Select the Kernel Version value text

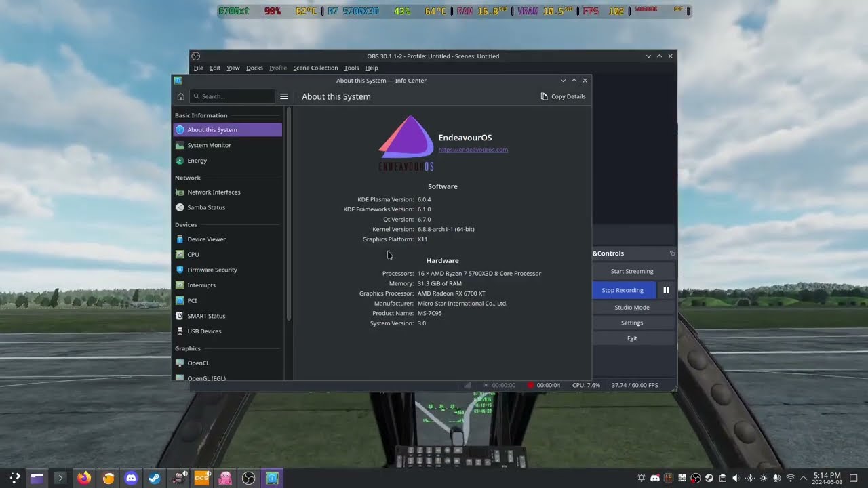(x=446, y=229)
